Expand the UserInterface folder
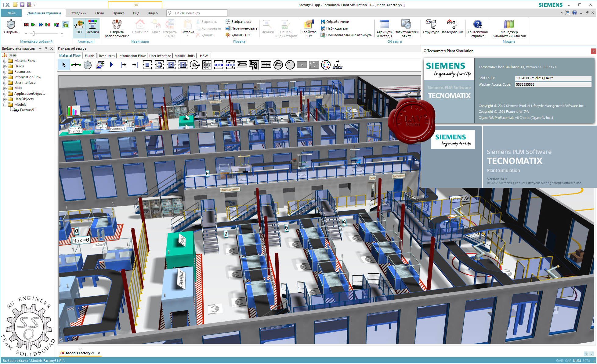The image size is (597, 364). click(x=5, y=83)
